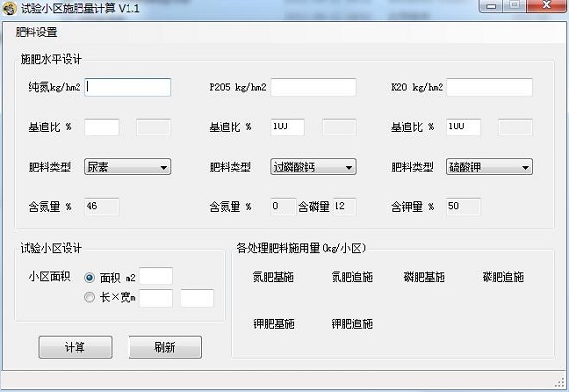
Task: Click the phosphorus 基追比 empty second box
Action: 339,127
